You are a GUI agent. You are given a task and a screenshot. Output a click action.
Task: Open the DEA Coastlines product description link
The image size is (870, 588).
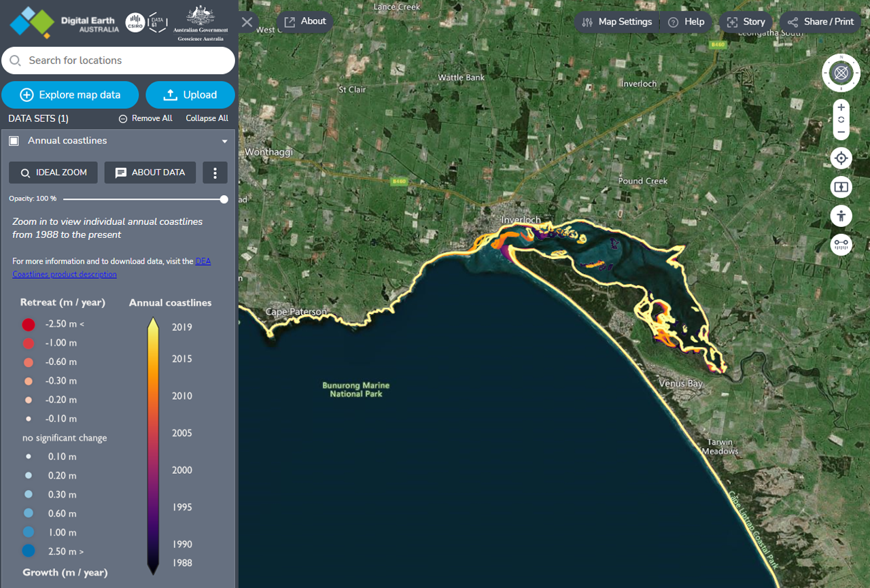[111, 268]
